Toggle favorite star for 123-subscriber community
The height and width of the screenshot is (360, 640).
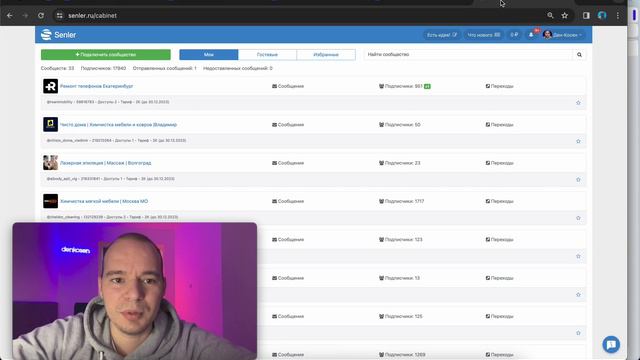click(x=578, y=256)
